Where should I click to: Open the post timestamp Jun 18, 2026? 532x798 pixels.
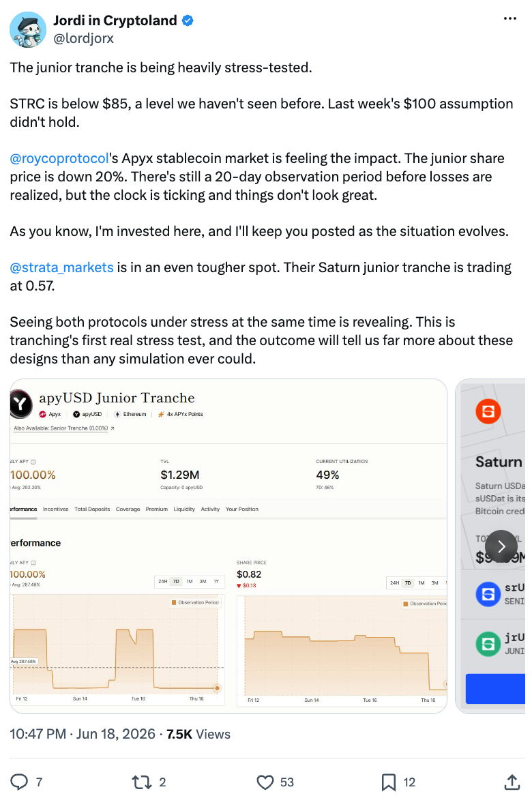click(x=83, y=734)
